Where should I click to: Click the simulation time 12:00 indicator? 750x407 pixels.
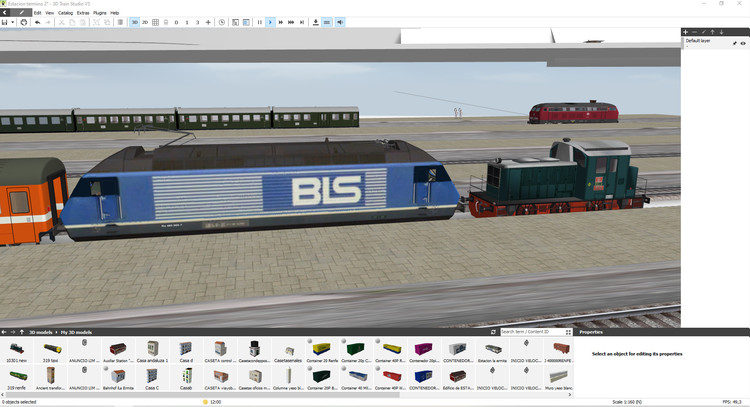212,402
